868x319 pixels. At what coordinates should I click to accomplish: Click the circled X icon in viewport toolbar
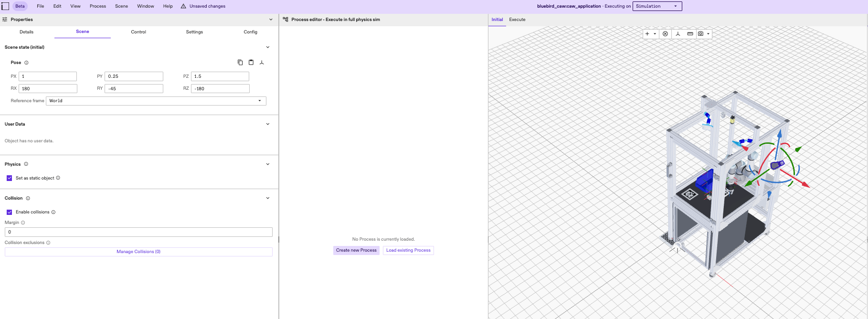coord(665,34)
